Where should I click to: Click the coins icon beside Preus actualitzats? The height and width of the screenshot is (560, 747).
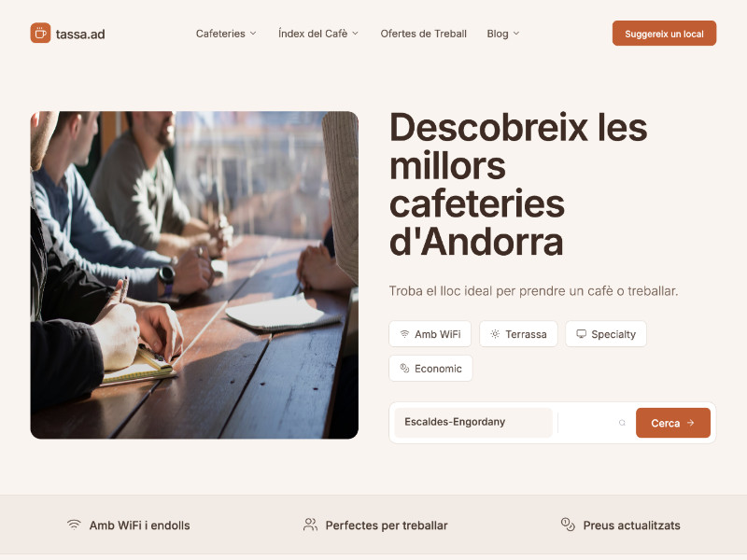coord(568,525)
